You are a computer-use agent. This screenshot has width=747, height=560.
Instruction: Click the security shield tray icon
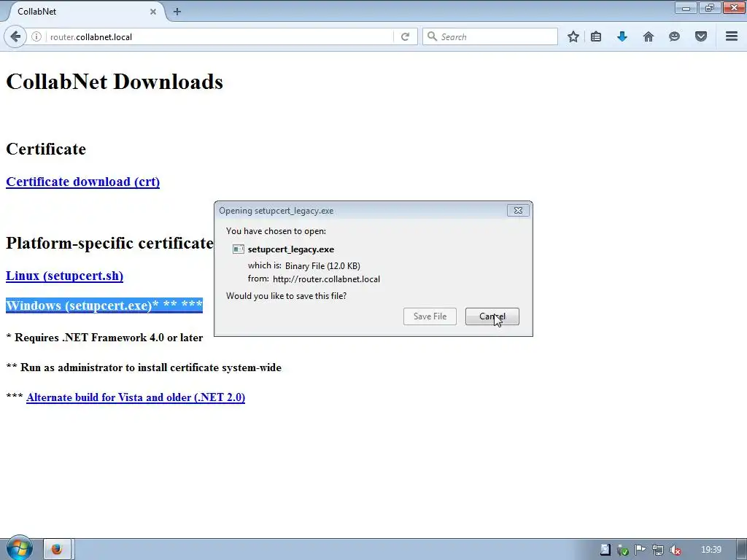tap(623, 550)
